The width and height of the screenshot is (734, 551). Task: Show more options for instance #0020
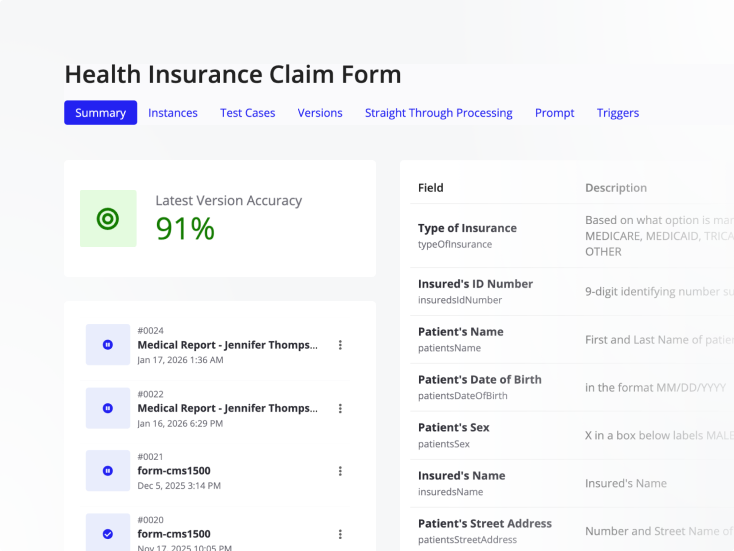coord(340,534)
